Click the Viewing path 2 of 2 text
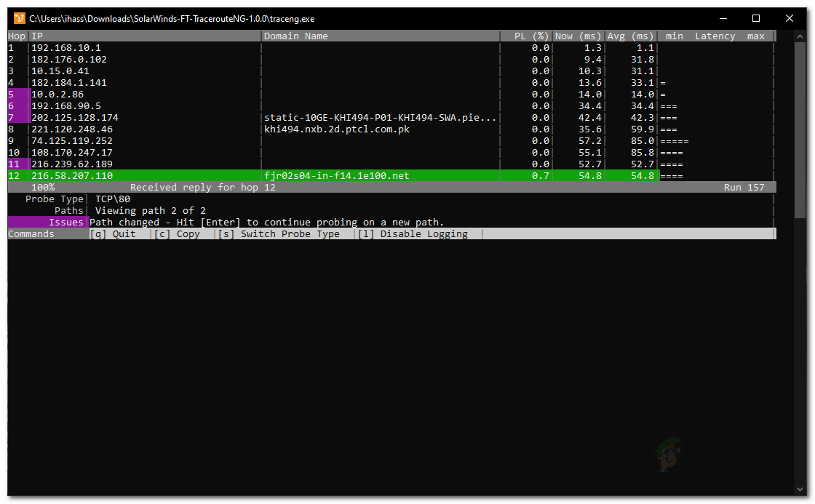Viewport: 815px width, 504px height. [x=150, y=210]
